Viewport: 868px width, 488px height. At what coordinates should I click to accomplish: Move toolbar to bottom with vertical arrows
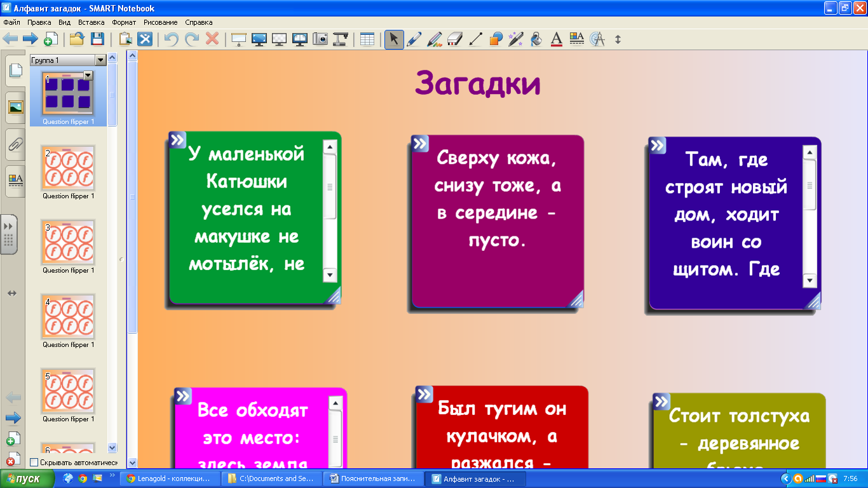618,39
